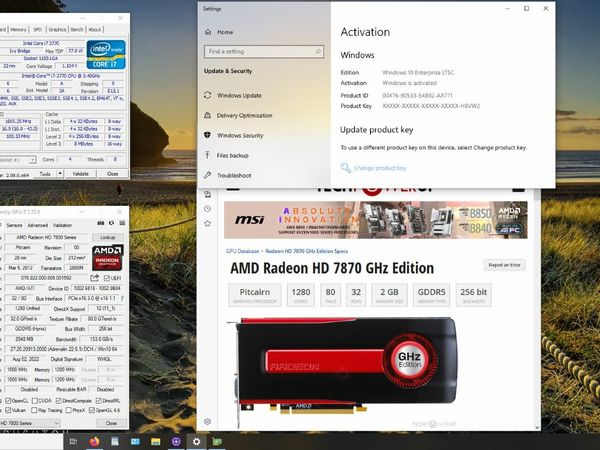Click the GPU-Z refresh icon
The width and height of the screenshot is (600, 450).
(111, 223)
